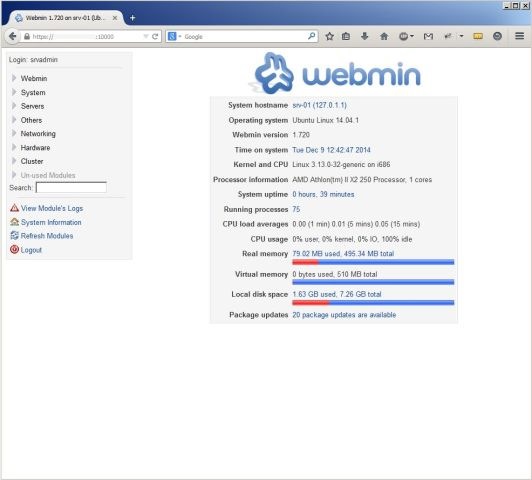This screenshot has height=480, width=532.
Task: Open the running processes 75 link
Action: click(296, 209)
